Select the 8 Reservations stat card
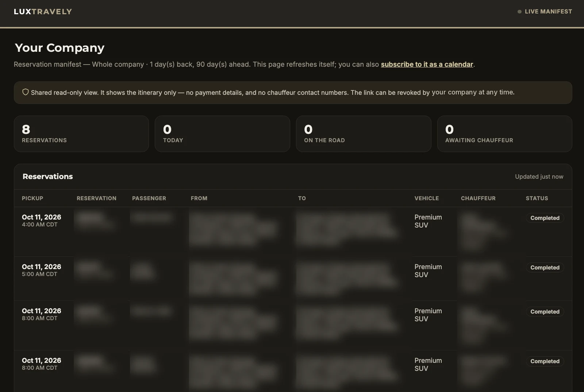 (x=81, y=134)
